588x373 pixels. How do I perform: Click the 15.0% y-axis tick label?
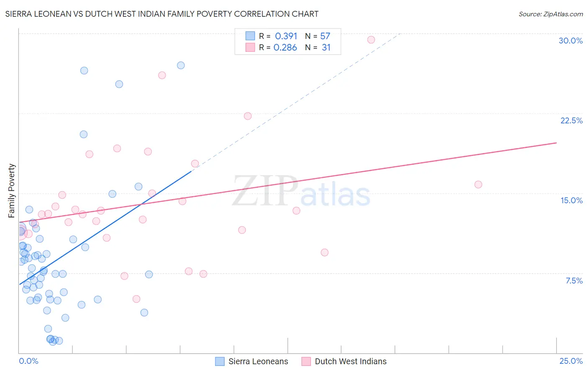point(571,200)
